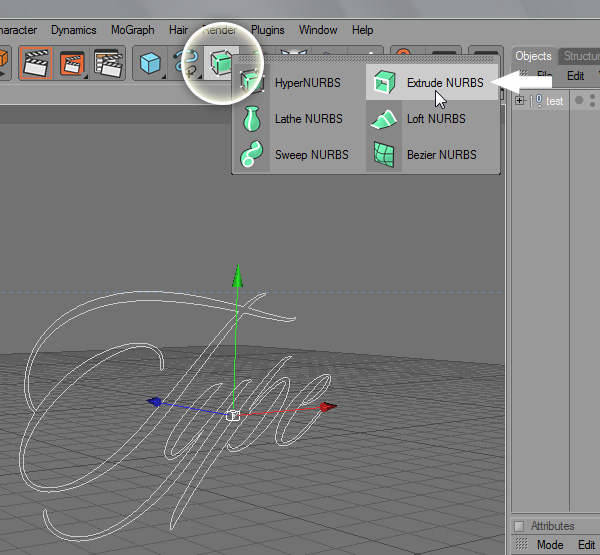Open the Objects tab
600x555 pixels.
532,56
